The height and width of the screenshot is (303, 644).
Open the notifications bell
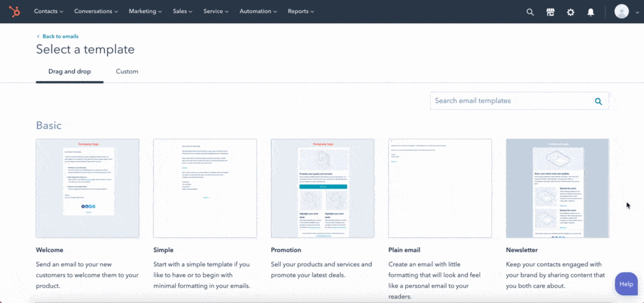click(591, 12)
